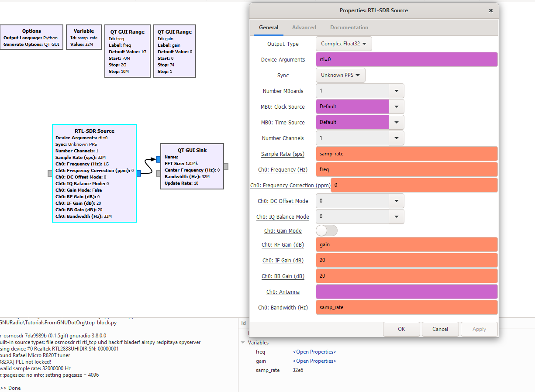Image resolution: width=535 pixels, height=392 pixels.
Task: Close the Properties dialog
Action: coord(491,10)
